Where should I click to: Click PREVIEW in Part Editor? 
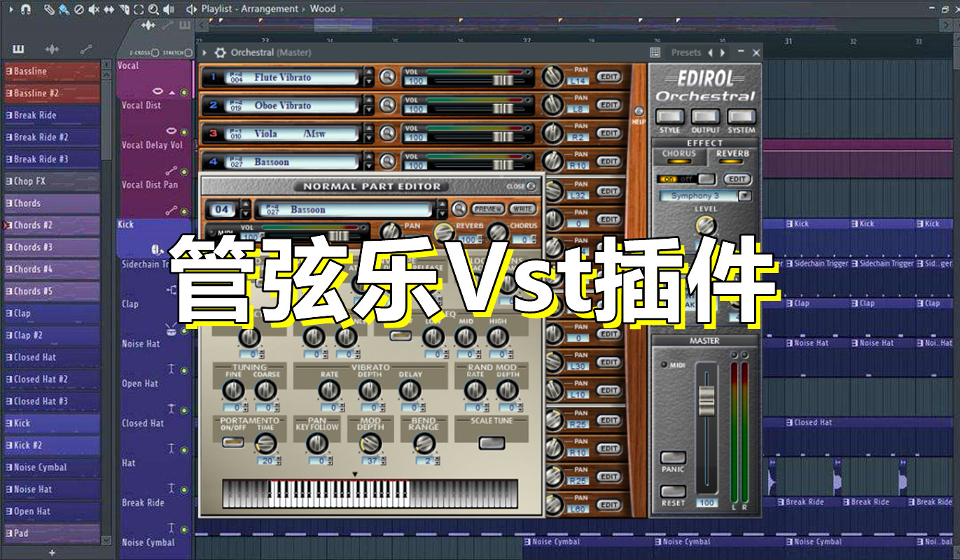pos(487,209)
